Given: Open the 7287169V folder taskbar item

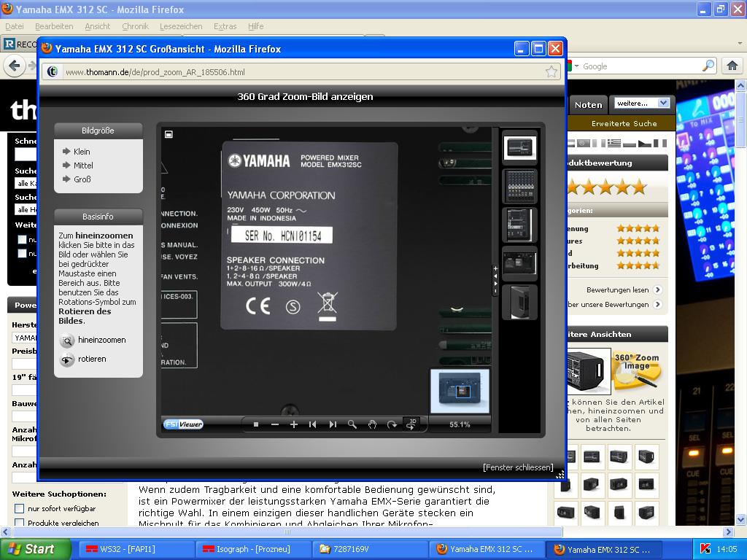Looking at the screenshot, I should (370, 549).
